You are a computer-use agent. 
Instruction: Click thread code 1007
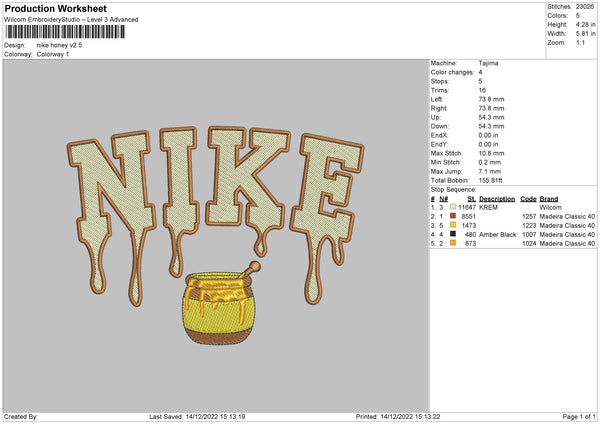529,235
